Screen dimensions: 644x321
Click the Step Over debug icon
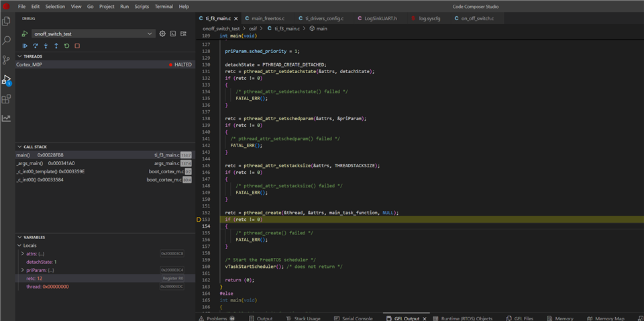point(36,46)
